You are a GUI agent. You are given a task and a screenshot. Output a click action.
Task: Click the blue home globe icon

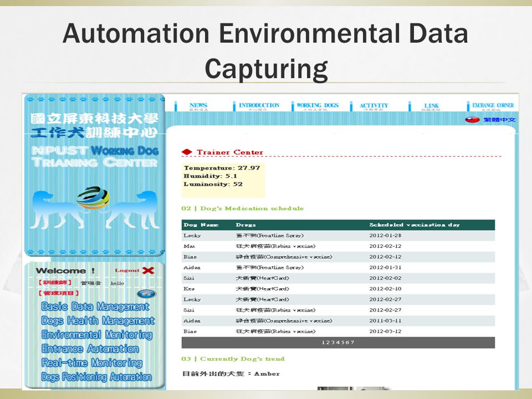pos(146,294)
